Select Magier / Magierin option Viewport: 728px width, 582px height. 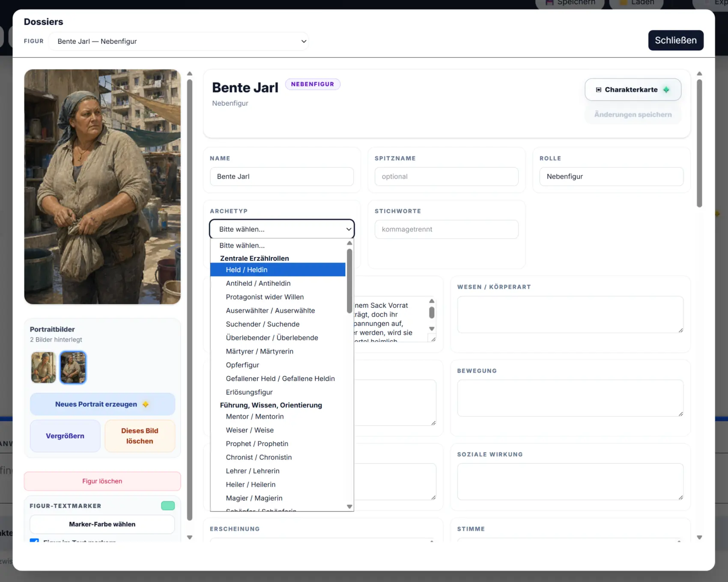pyautogui.click(x=278, y=498)
